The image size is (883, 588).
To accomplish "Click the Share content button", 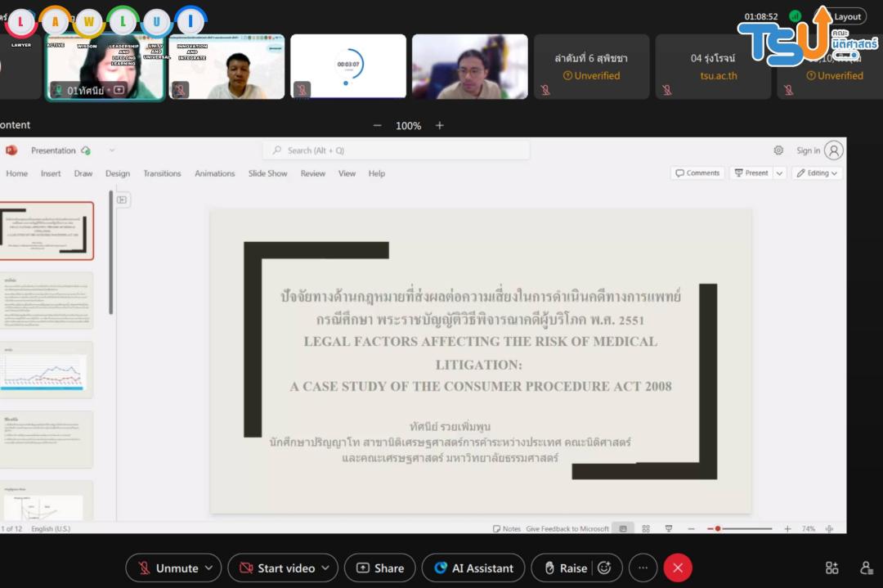I will click(380, 568).
